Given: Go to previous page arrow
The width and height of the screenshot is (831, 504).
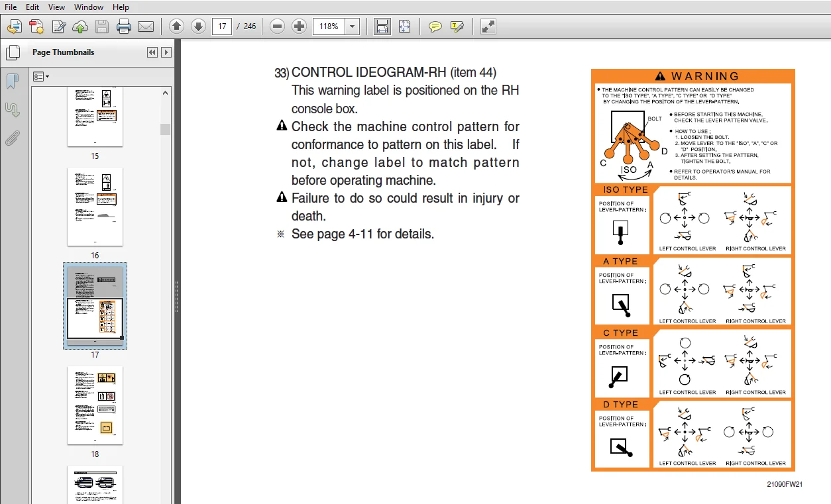Looking at the screenshot, I should tap(176, 26).
